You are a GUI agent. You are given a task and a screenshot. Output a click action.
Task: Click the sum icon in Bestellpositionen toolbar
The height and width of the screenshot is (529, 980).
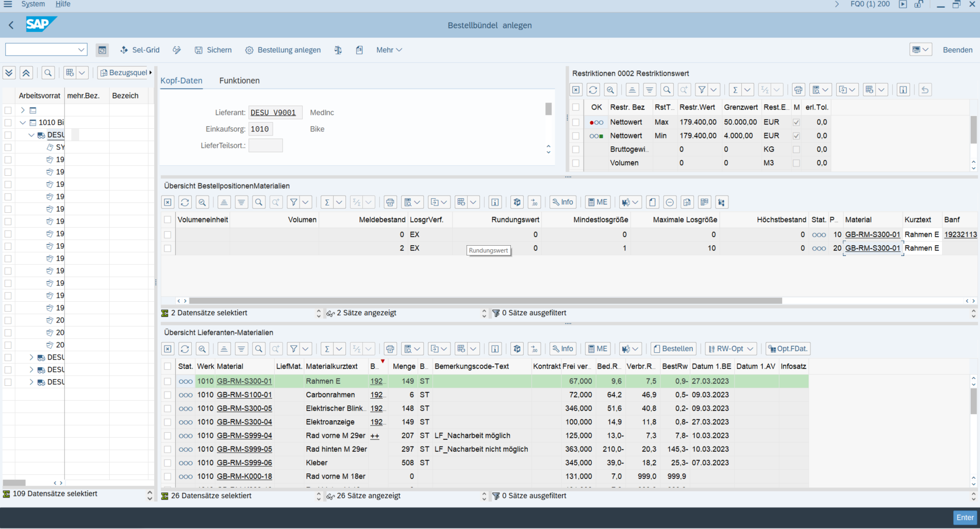327,202
